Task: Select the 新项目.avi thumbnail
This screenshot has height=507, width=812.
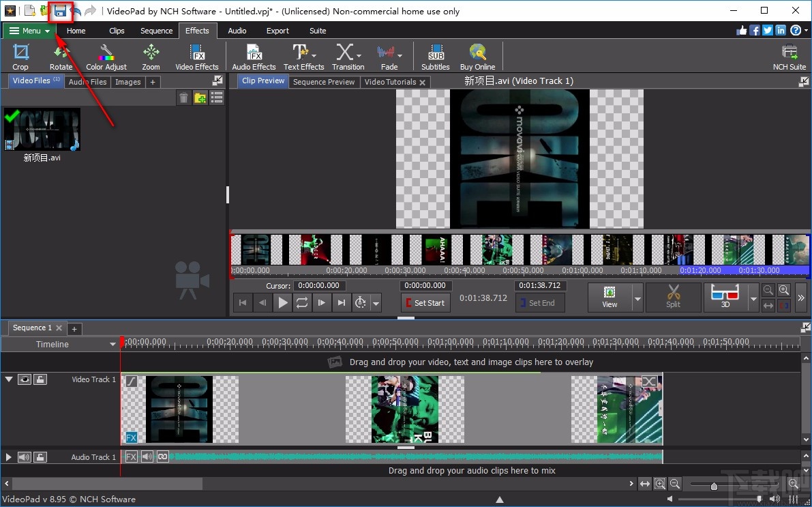Action: tap(42, 129)
